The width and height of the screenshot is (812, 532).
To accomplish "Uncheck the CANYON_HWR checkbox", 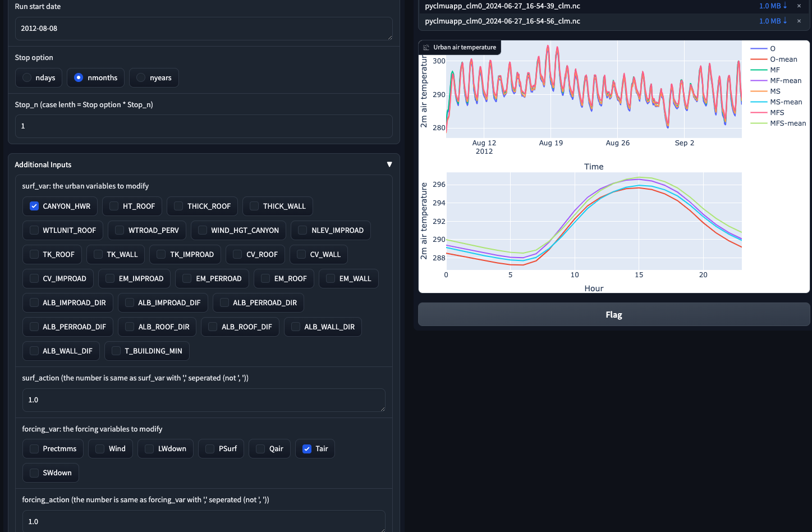I will 34,206.
